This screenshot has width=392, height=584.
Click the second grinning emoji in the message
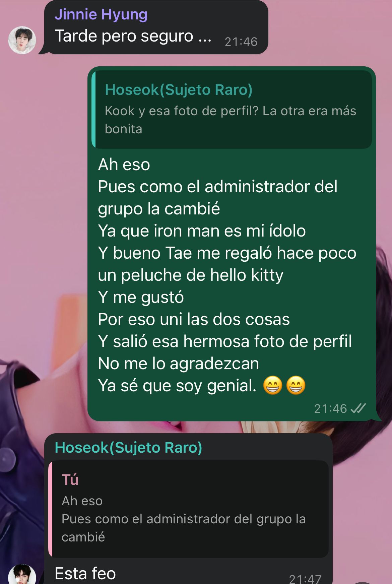coord(296,385)
